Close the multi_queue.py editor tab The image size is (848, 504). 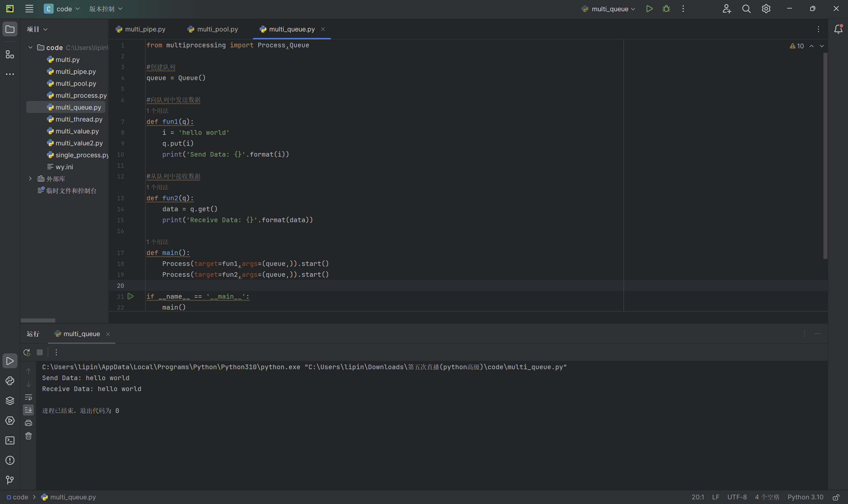(x=323, y=29)
